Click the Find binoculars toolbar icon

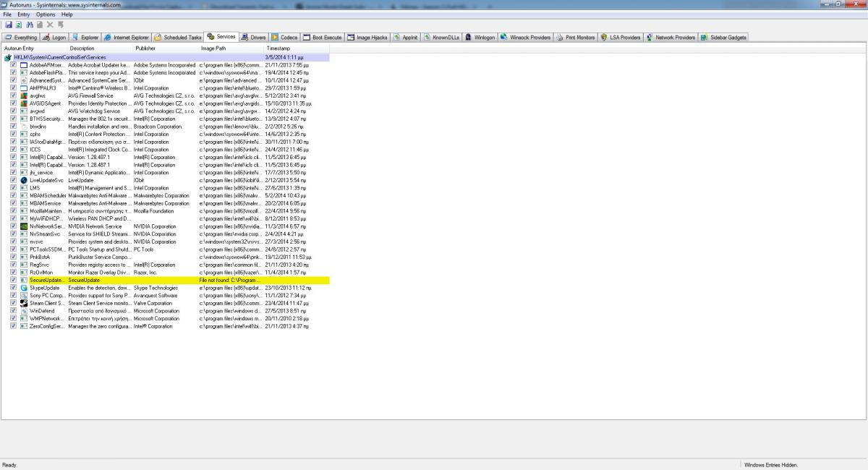click(x=30, y=25)
